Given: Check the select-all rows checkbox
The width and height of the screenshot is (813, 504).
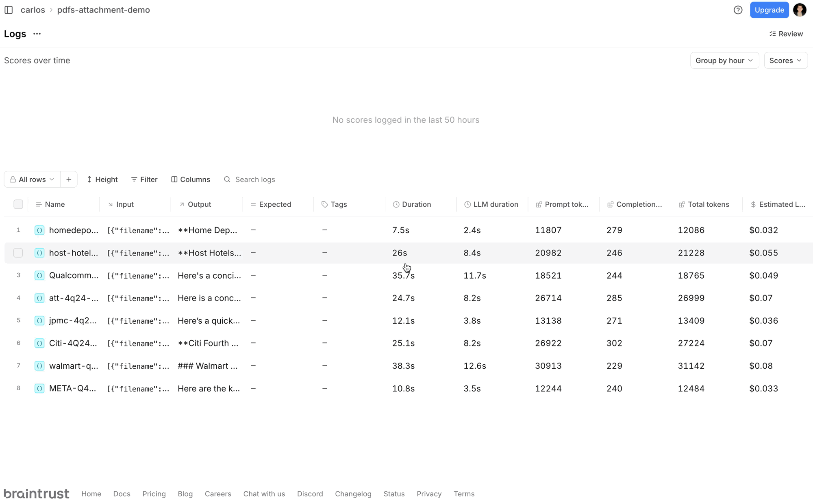Looking at the screenshot, I should (18, 204).
